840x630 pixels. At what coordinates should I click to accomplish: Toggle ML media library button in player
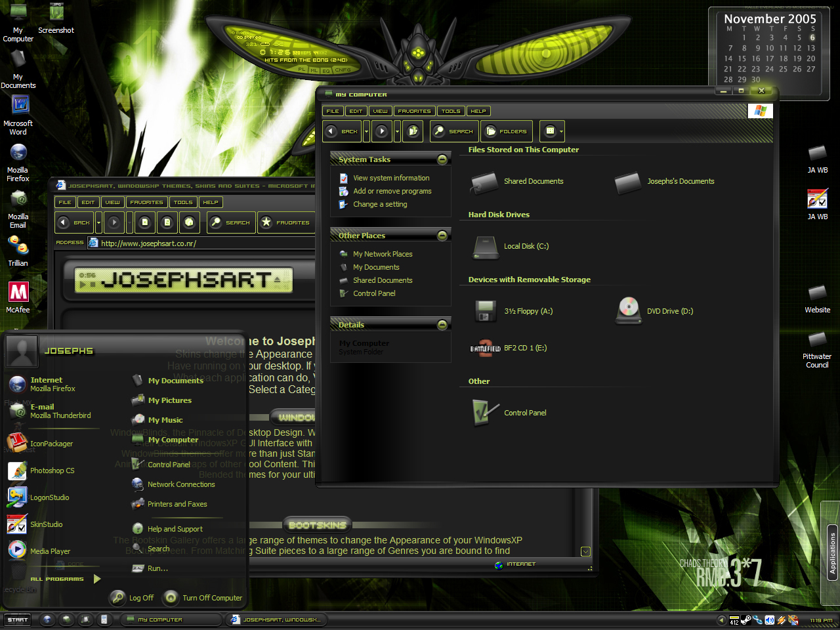(x=314, y=70)
